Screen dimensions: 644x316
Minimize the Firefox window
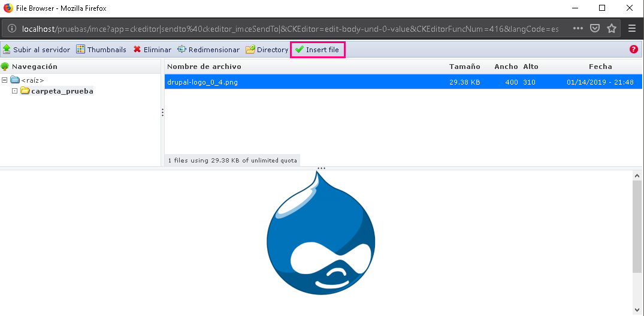pos(574,8)
